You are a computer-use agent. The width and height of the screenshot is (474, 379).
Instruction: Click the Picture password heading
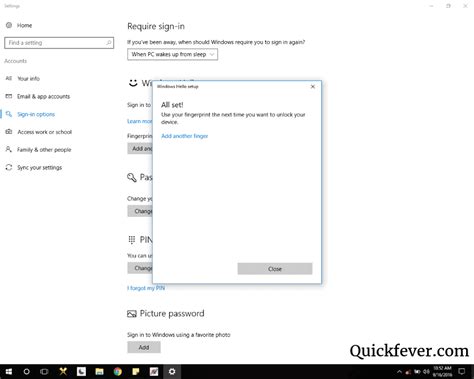172,314
